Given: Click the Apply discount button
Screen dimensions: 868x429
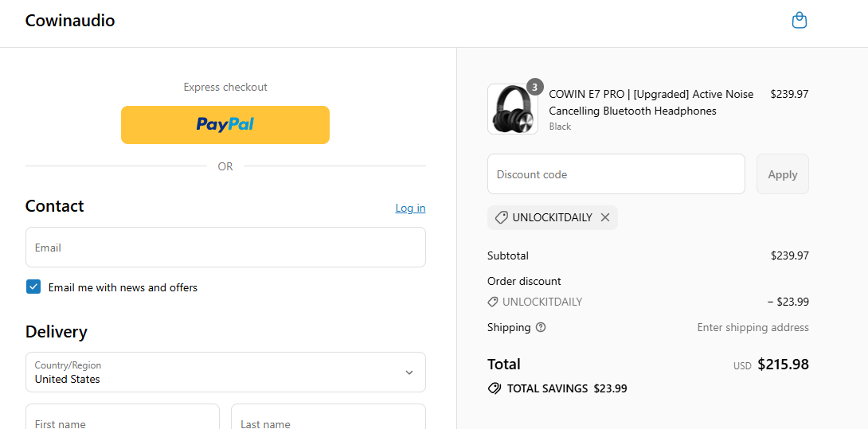Looking at the screenshot, I should coord(783,174).
